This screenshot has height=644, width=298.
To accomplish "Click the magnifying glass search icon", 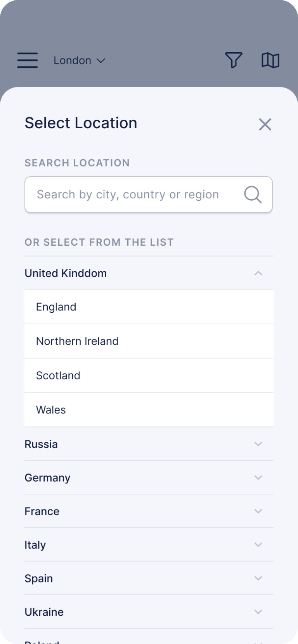I will (x=253, y=194).
